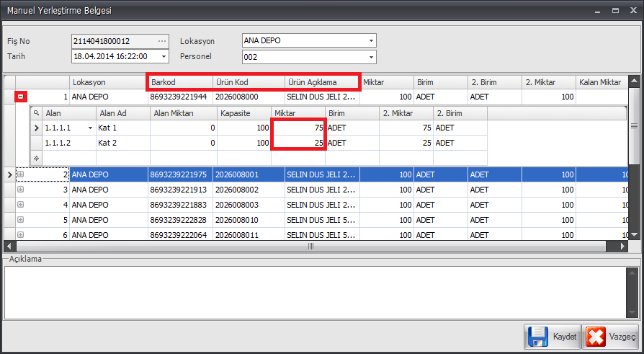Click the red X Vazgeç cancel icon
This screenshot has width=644, height=354.
coord(596,336)
